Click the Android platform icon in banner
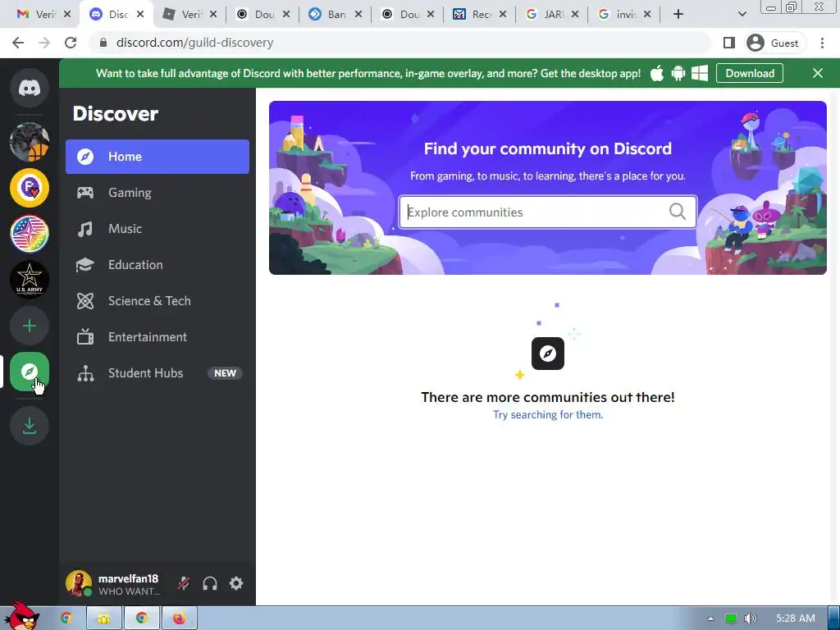 pos(678,73)
